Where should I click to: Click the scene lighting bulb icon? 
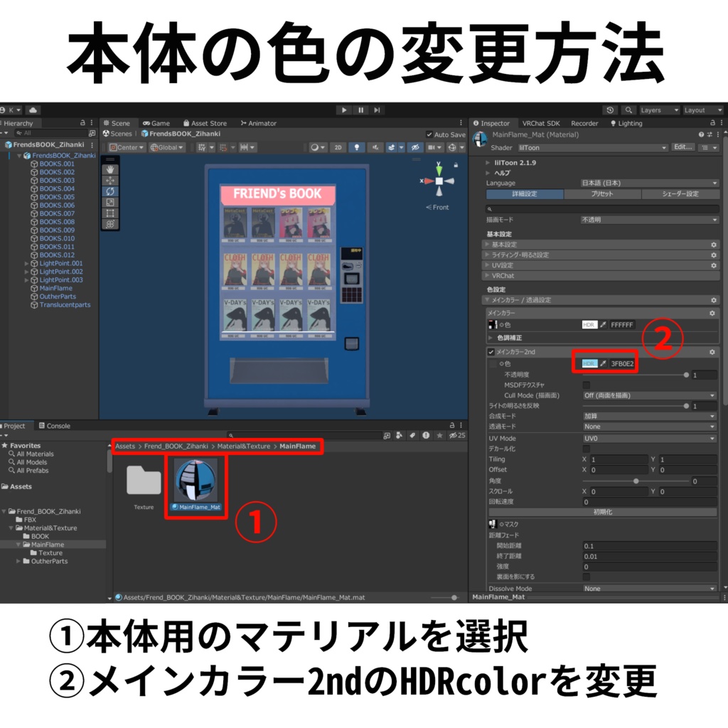(357, 147)
